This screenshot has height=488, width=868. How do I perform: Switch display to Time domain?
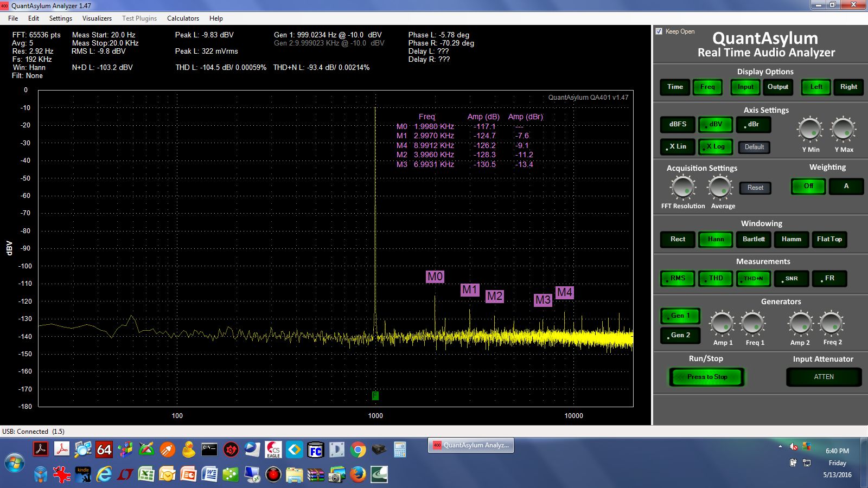tap(675, 87)
